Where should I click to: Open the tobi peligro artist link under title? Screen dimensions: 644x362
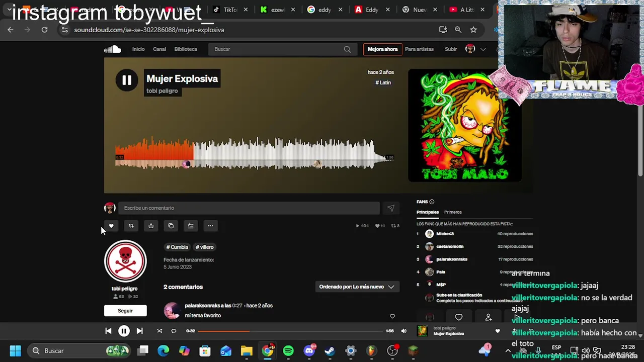162,91
